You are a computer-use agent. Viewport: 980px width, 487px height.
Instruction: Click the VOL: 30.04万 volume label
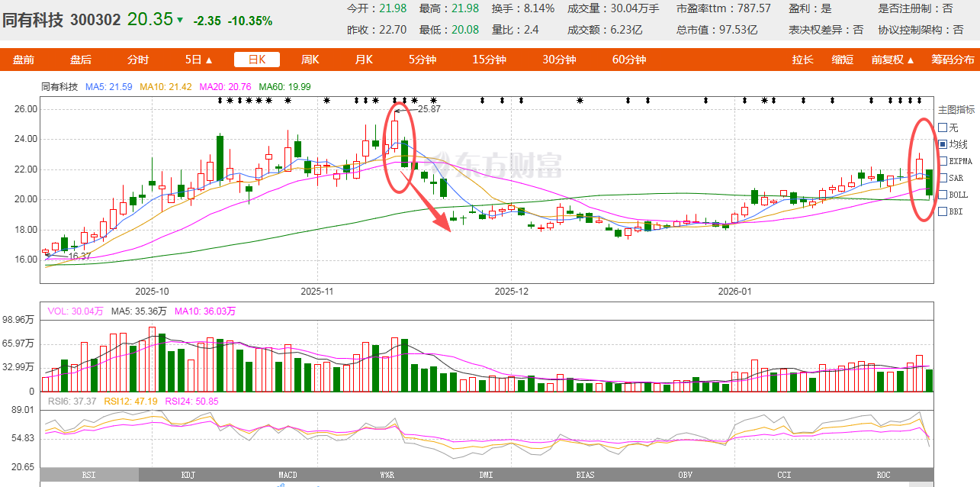[x=76, y=311]
